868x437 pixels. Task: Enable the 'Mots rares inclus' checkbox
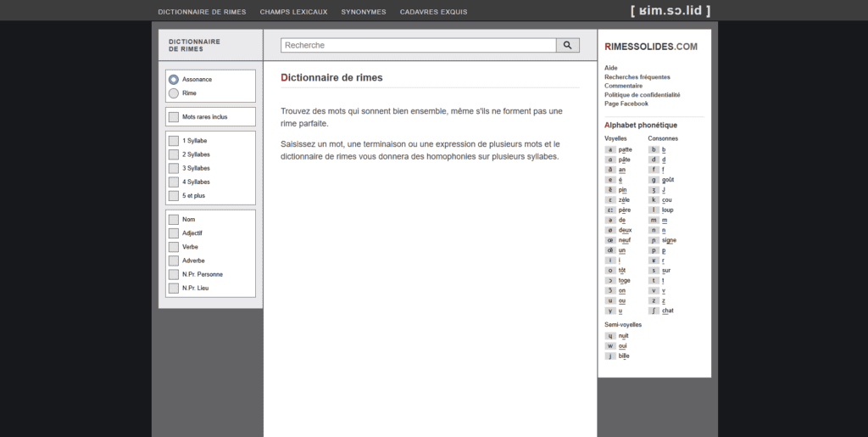coord(174,116)
